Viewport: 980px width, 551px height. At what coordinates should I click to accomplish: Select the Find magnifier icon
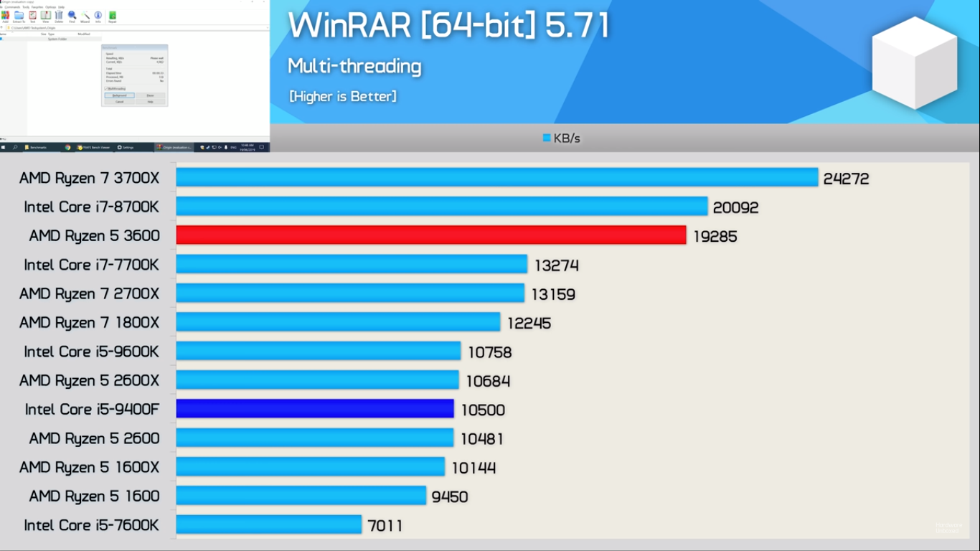click(x=72, y=16)
